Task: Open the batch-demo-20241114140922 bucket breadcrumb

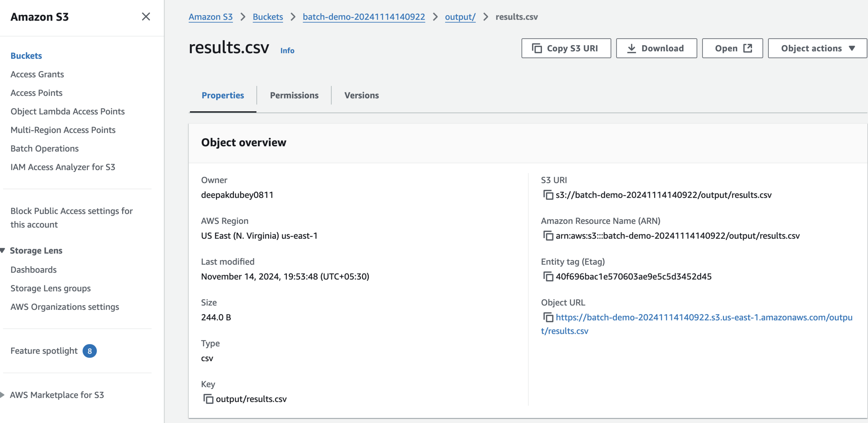Action: [364, 17]
